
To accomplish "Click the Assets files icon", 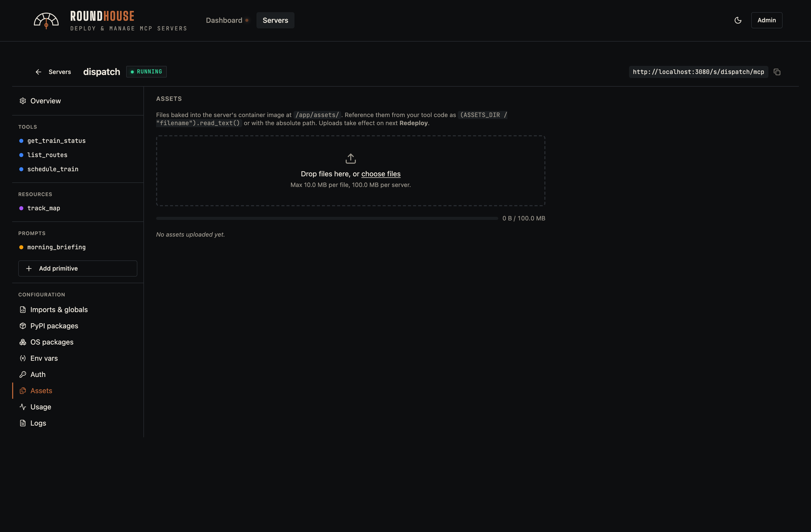I will [x=23, y=391].
